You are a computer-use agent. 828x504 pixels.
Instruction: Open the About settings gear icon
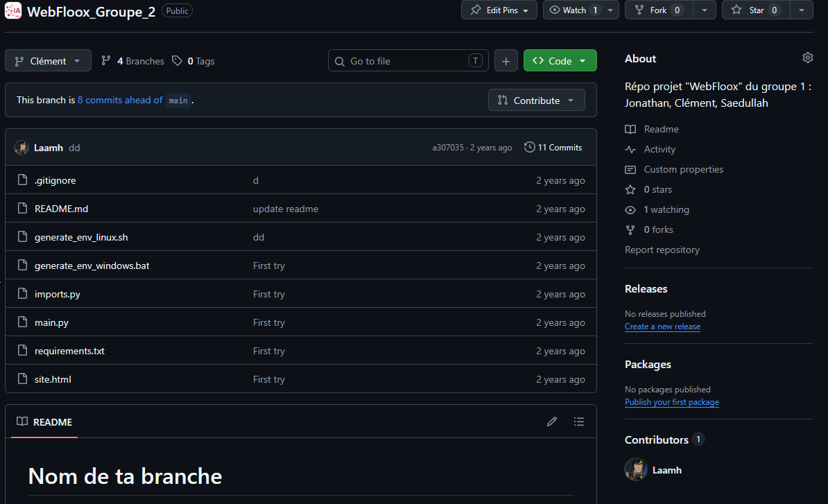point(807,58)
